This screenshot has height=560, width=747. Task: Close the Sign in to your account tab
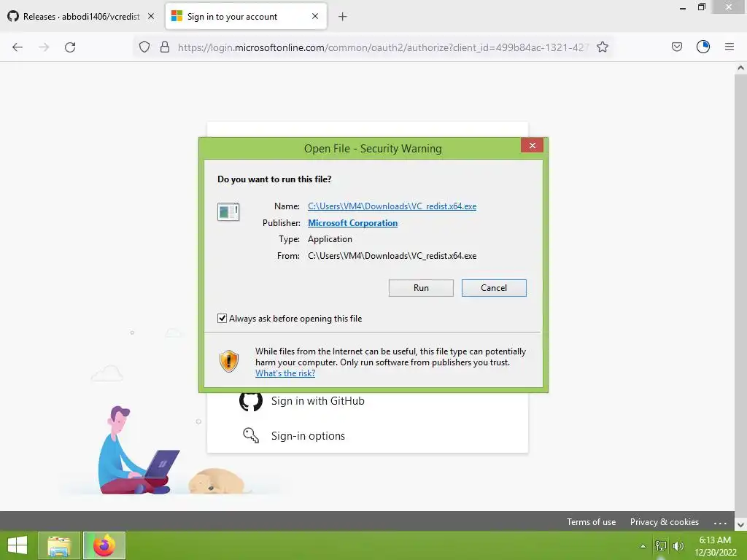[x=315, y=16]
